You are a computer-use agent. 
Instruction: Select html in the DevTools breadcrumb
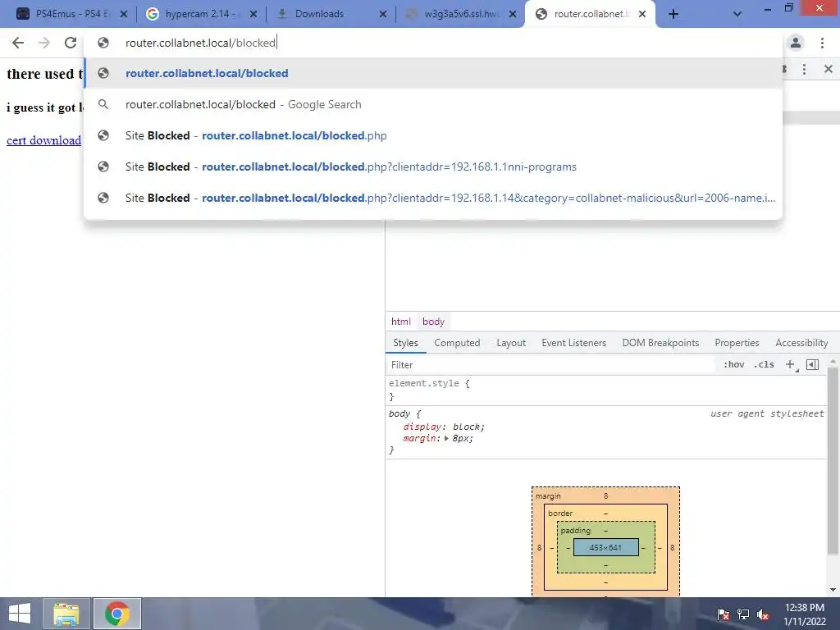pyautogui.click(x=400, y=322)
